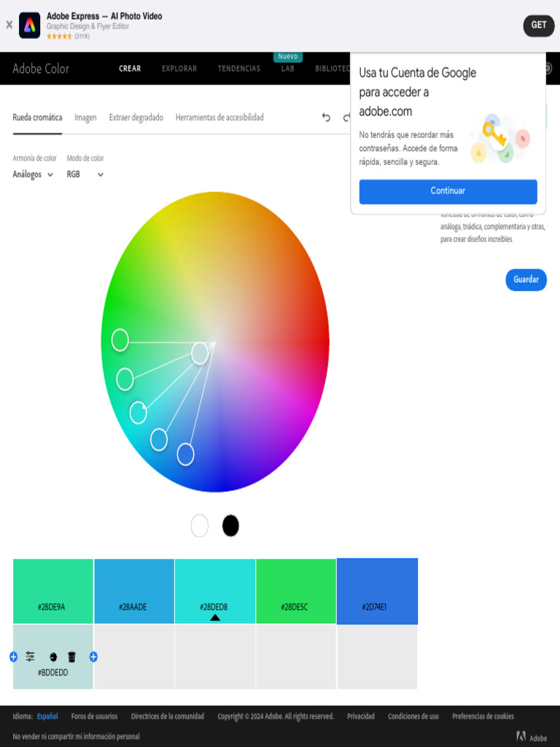560x747 pixels.
Task: Switch to Extraer degradado tab
Action: click(x=136, y=117)
